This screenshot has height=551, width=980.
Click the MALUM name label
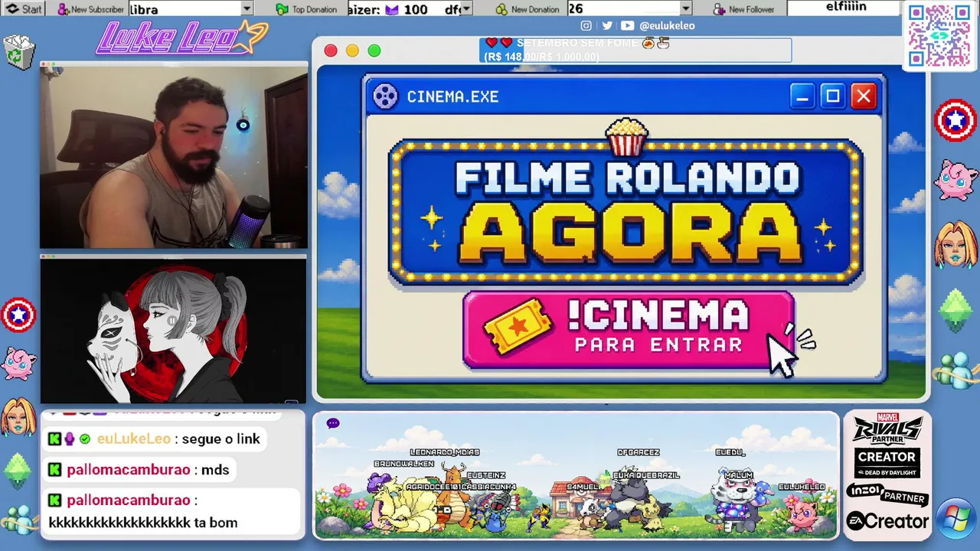(x=739, y=475)
